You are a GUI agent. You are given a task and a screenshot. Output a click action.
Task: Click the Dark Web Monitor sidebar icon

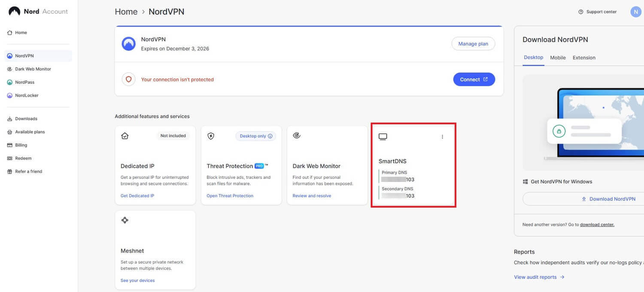pyautogui.click(x=10, y=69)
